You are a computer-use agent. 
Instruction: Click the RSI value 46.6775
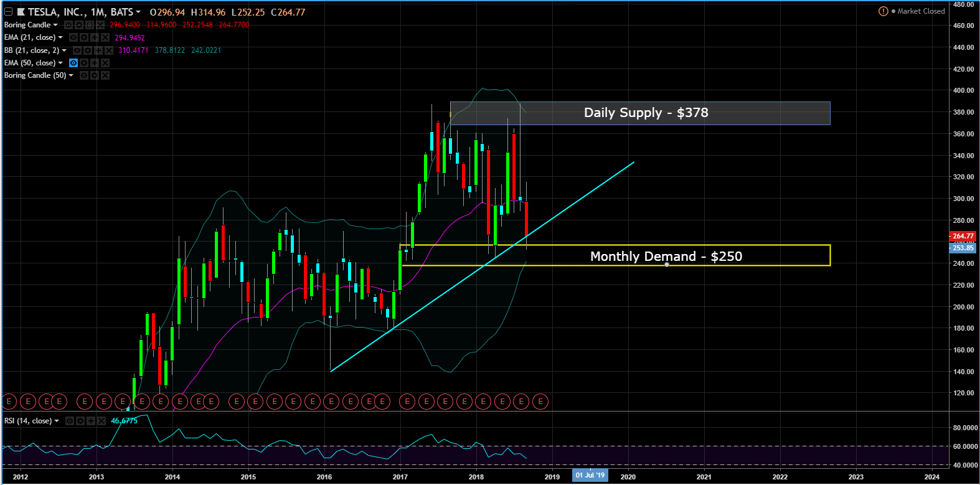(124, 421)
